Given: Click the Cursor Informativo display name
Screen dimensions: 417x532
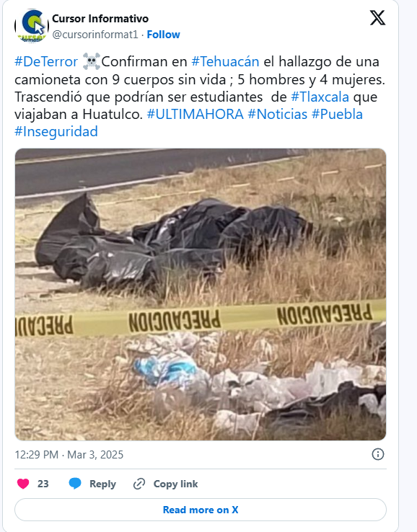Looking at the screenshot, I should (x=100, y=19).
